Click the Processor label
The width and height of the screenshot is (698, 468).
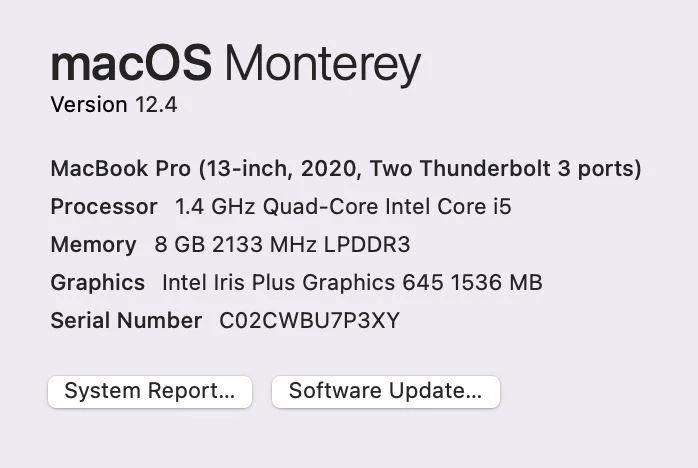click(x=104, y=207)
